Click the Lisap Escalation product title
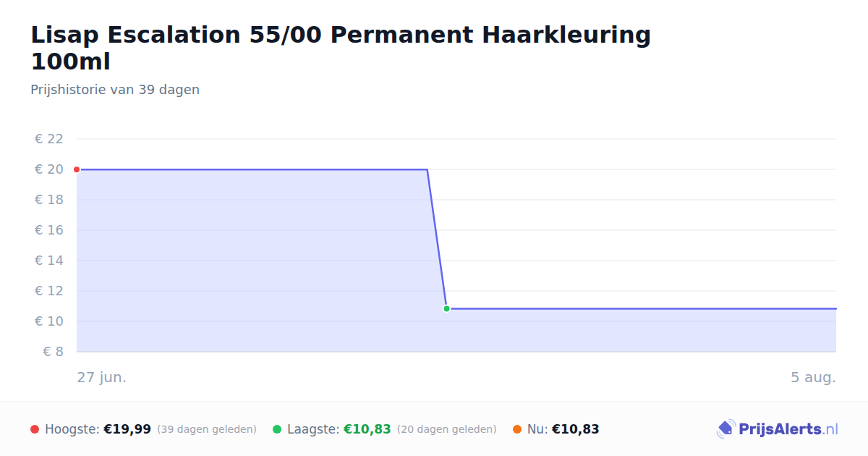This screenshot has height=456, width=868. tap(341, 48)
